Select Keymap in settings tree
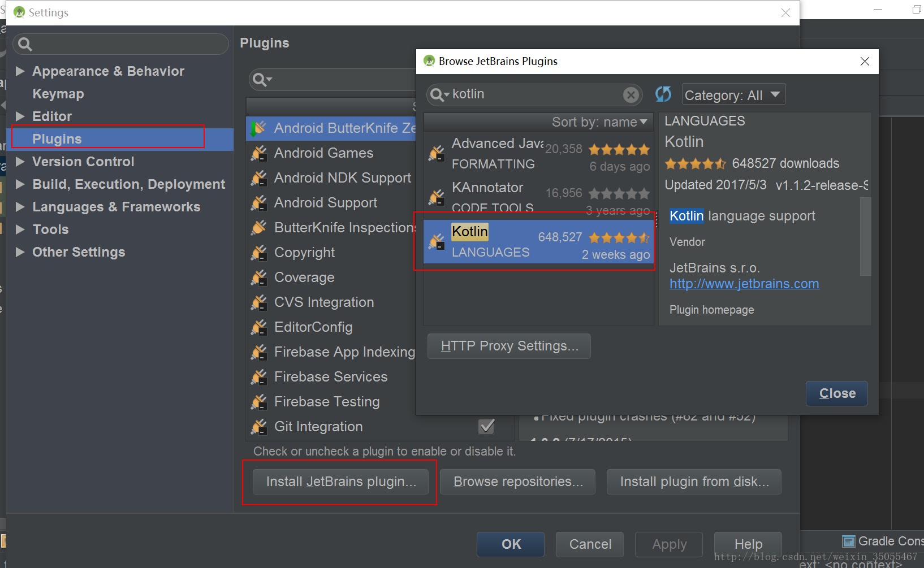This screenshot has height=568, width=924. pyautogui.click(x=58, y=94)
